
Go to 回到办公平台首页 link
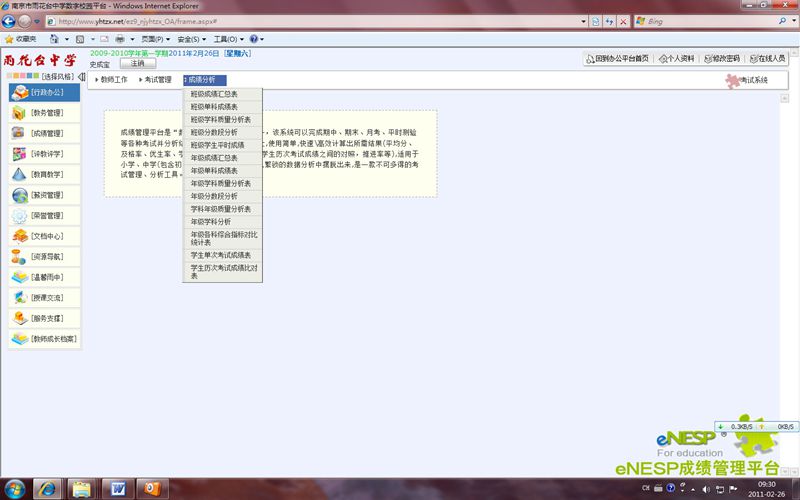(x=616, y=59)
